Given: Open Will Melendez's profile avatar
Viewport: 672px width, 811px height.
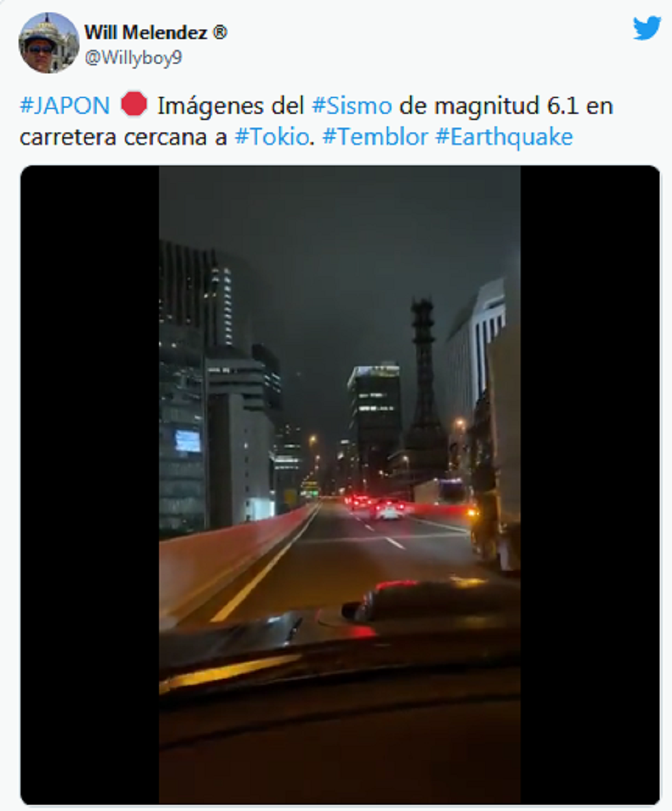Looking at the screenshot, I should coord(49,43).
